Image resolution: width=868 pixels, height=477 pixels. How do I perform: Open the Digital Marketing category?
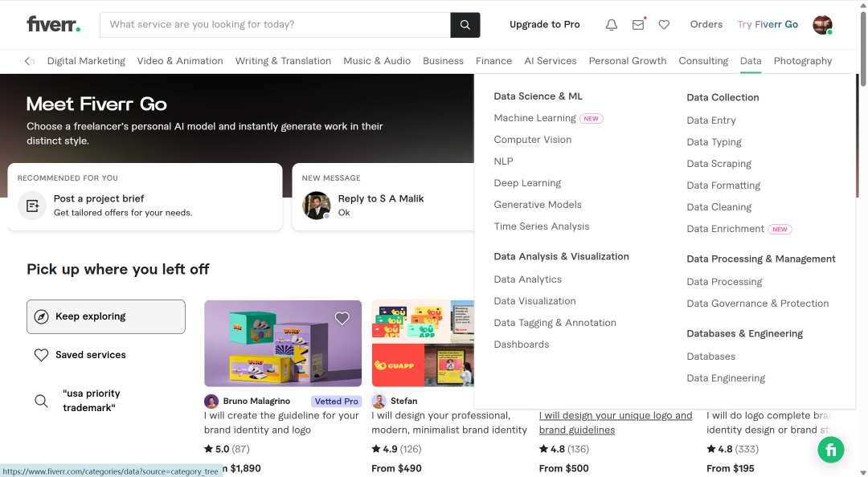86,61
